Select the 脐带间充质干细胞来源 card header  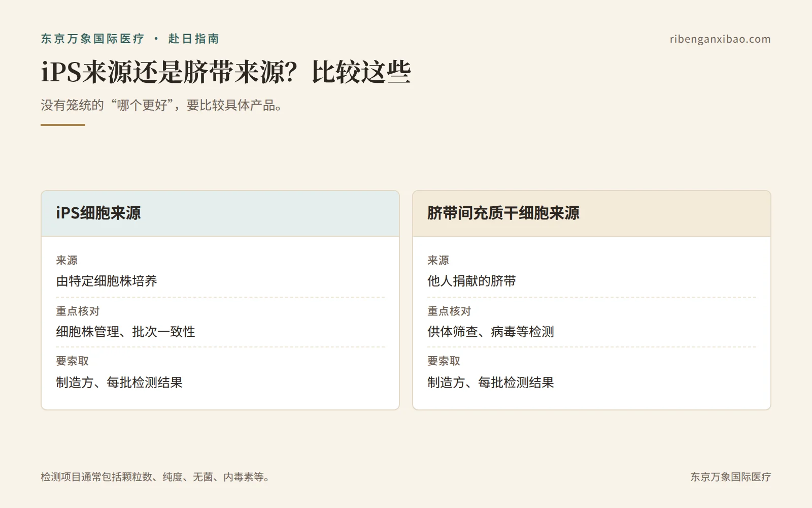pyautogui.click(x=592, y=213)
